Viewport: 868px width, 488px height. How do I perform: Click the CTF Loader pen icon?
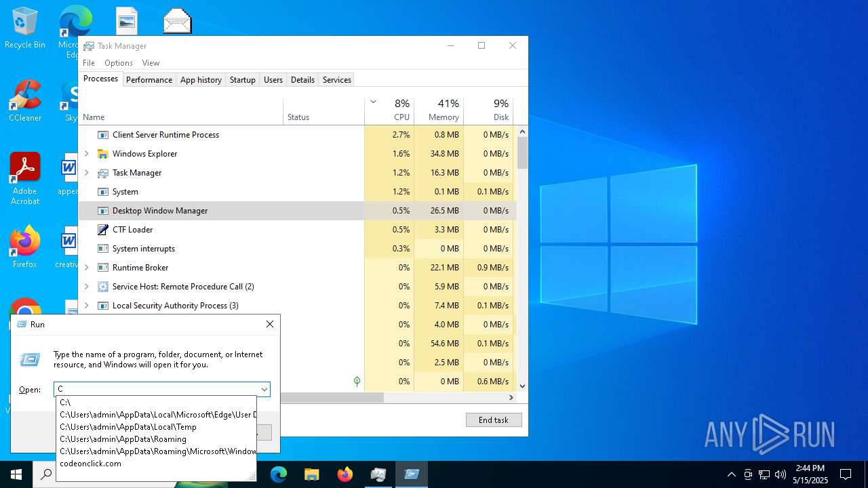click(x=103, y=230)
